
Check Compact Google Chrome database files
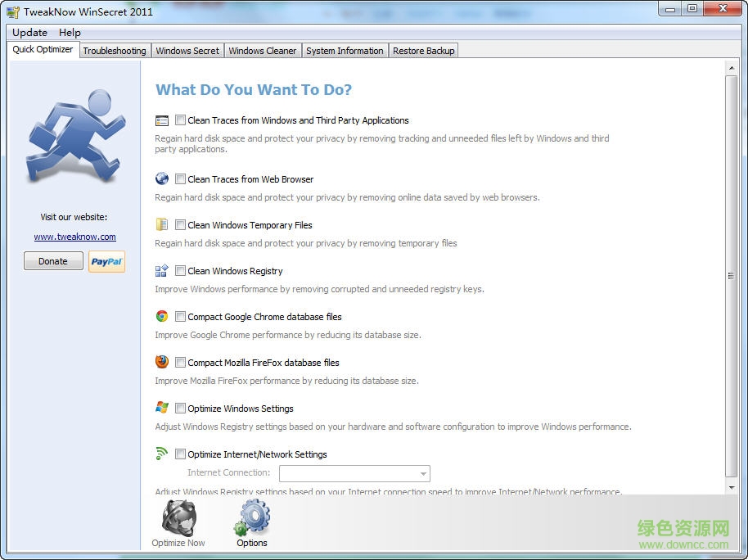pos(181,316)
